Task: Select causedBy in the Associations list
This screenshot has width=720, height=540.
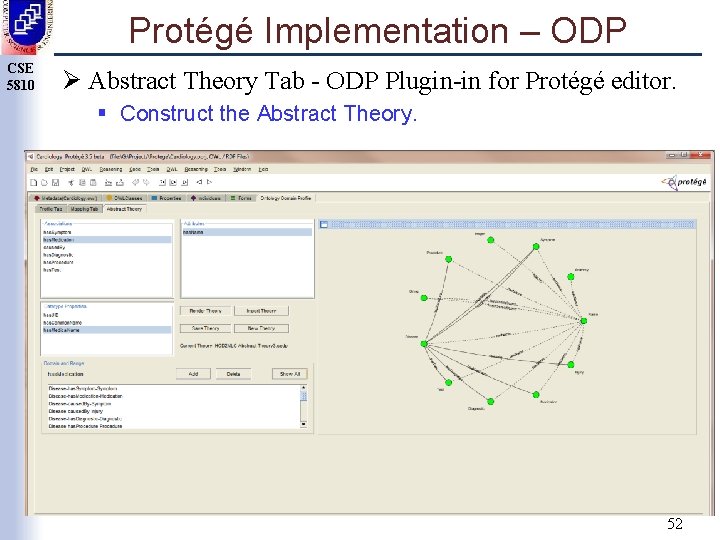Action: 107,247
